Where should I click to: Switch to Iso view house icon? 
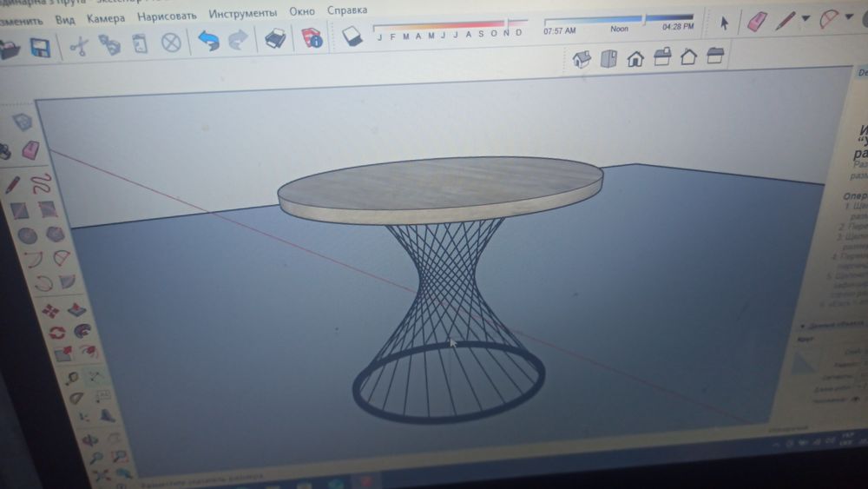pyautogui.click(x=582, y=59)
